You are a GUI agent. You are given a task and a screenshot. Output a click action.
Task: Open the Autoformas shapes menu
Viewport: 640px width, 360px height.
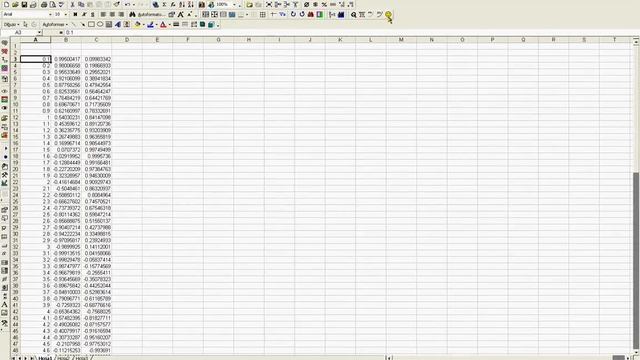coord(55,24)
